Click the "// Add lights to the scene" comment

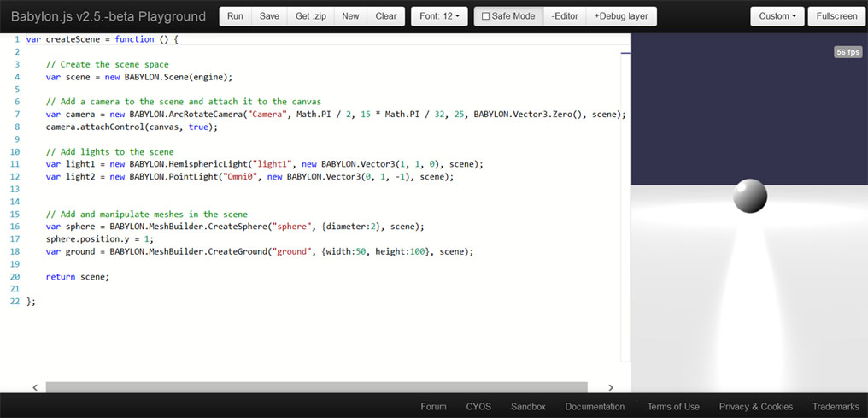coord(109,151)
